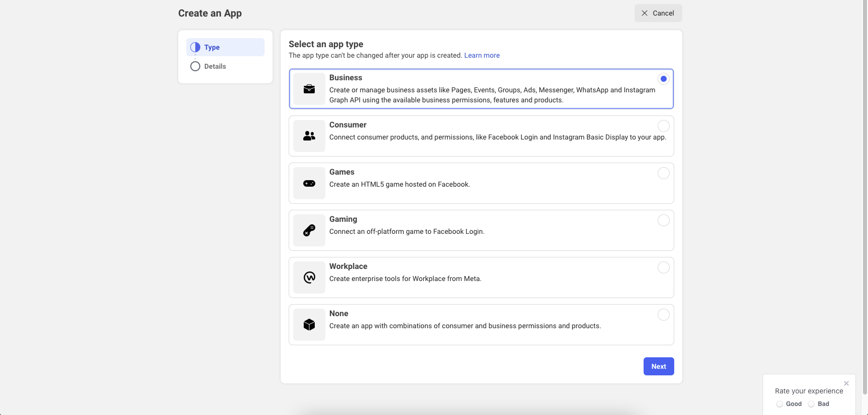The width and height of the screenshot is (868, 415).
Task: Cancel app creation
Action: pos(658,13)
